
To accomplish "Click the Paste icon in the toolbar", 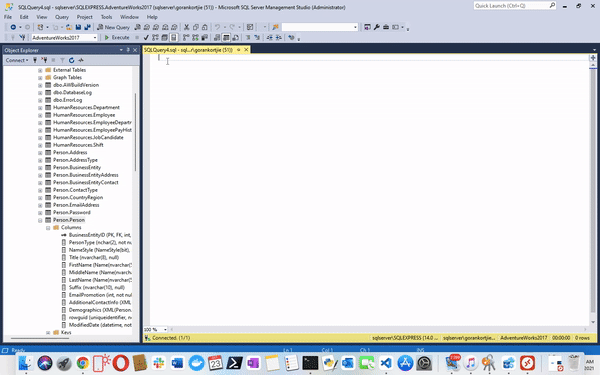I will pos(205,27).
